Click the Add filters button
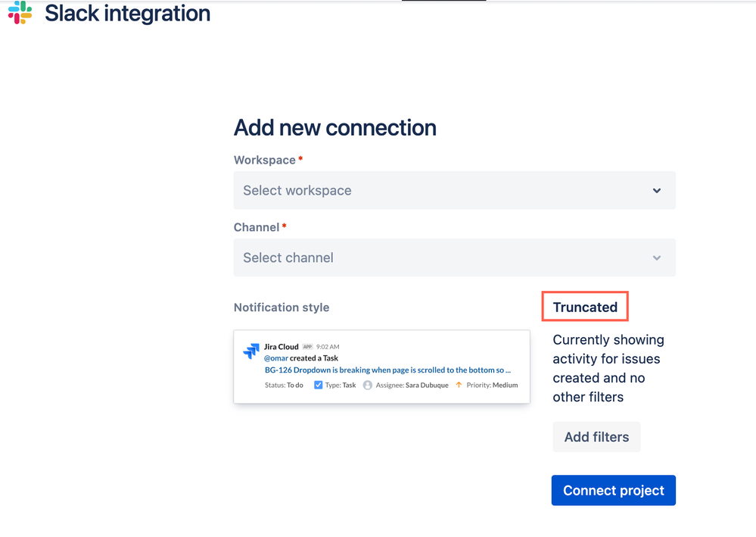This screenshot has width=756, height=537. 596,437
